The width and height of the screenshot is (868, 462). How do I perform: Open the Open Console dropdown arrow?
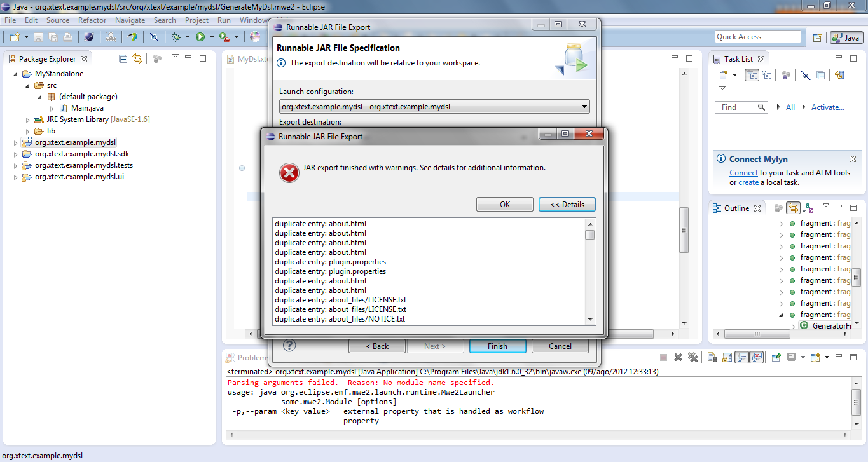(827, 358)
